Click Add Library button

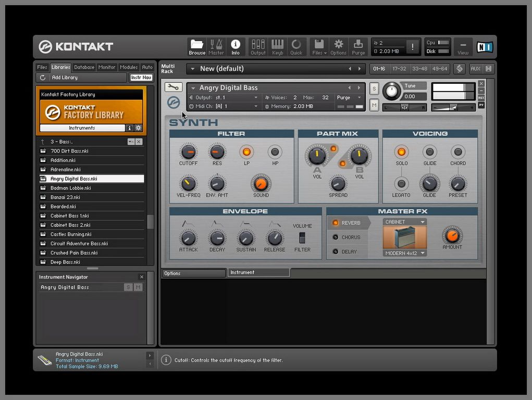[x=65, y=78]
